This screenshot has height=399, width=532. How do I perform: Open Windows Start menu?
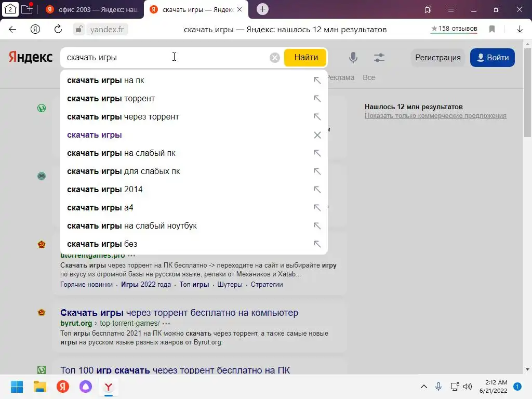pyautogui.click(x=17, y=387)
